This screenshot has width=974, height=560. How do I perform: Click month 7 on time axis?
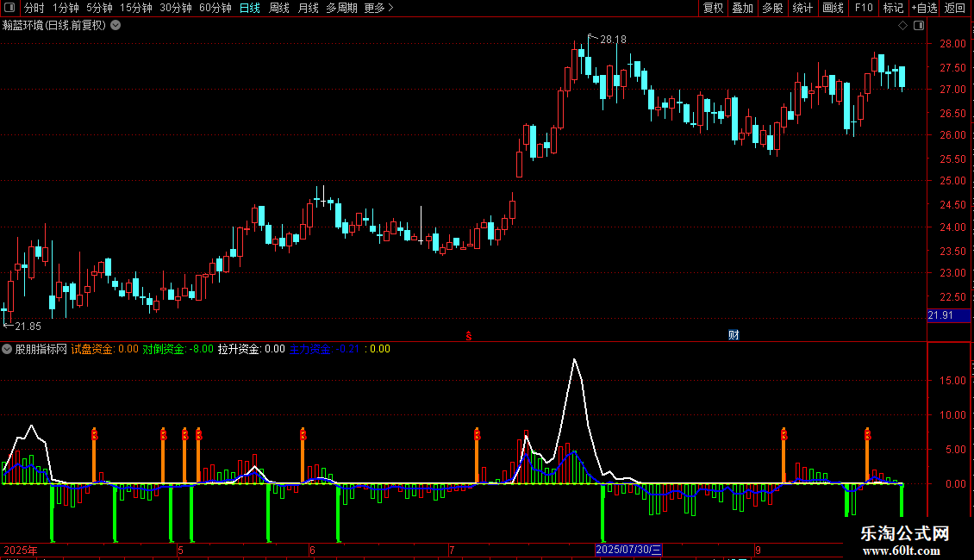pyautogui.click(x=452, y=550)
